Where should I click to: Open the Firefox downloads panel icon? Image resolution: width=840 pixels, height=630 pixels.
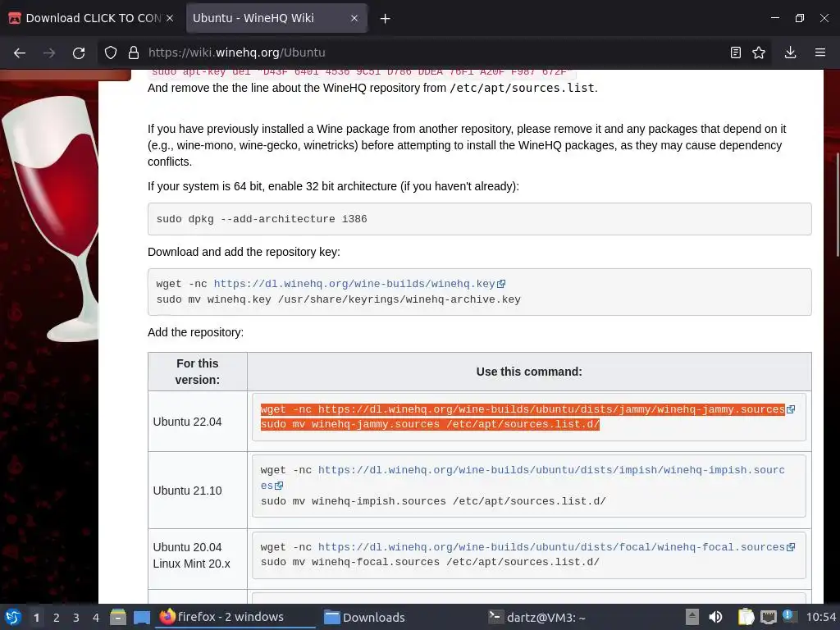tap(790, 52)
